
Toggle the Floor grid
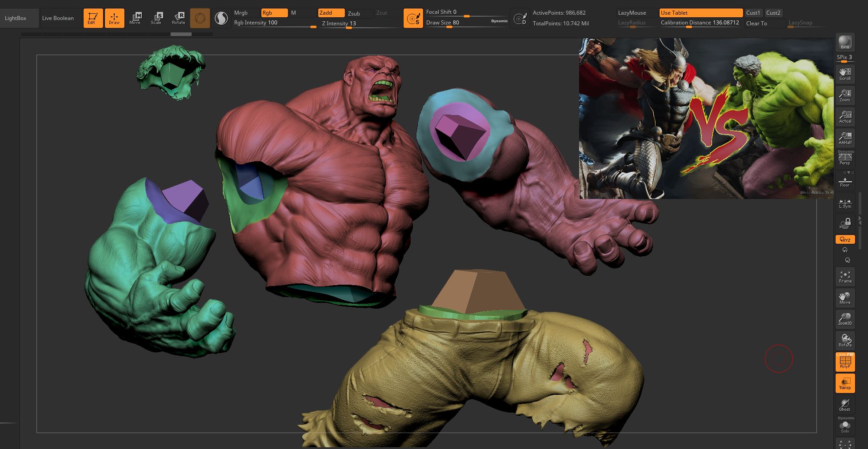click(x=845, y=180)
